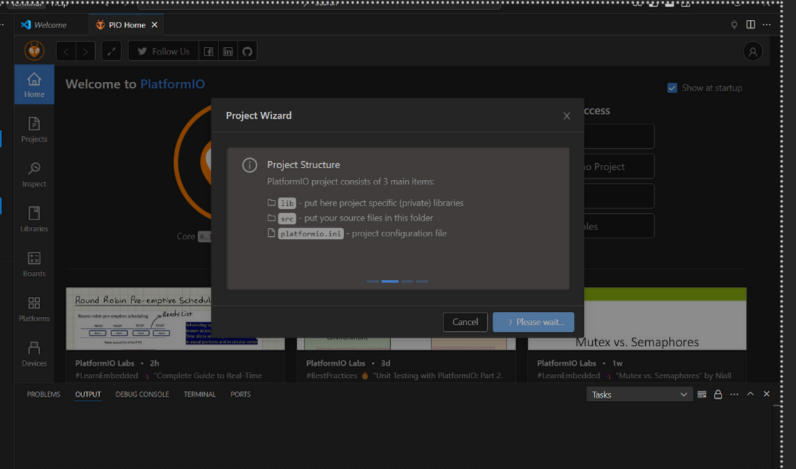
Task: Close the PIO Home tab
Action: pyautogui.click(x=154, y=25)
